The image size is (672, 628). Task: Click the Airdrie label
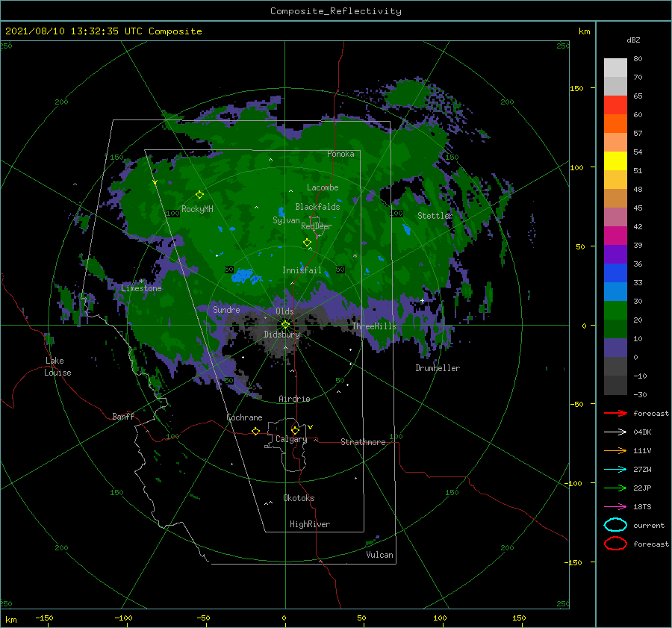point(294,399)
